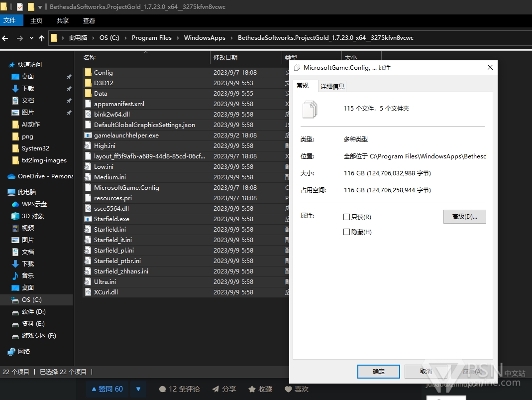
Task: Expand chevron after OS (C:) breadcrumb
Action: (x=125, y=38)
